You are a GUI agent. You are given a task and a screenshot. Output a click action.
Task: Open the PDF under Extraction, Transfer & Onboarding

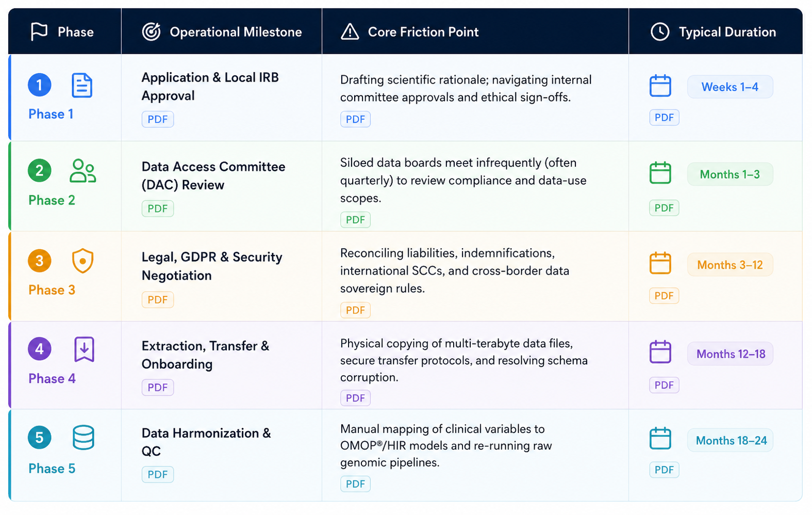[x=158, y=388]
